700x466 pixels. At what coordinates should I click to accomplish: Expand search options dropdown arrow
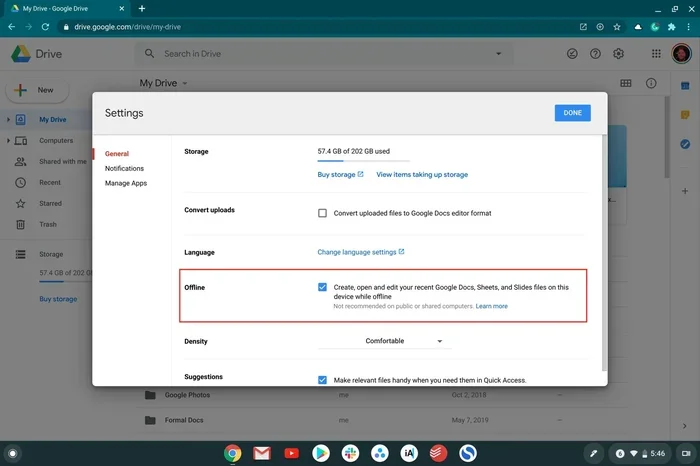tap(498, 54)
